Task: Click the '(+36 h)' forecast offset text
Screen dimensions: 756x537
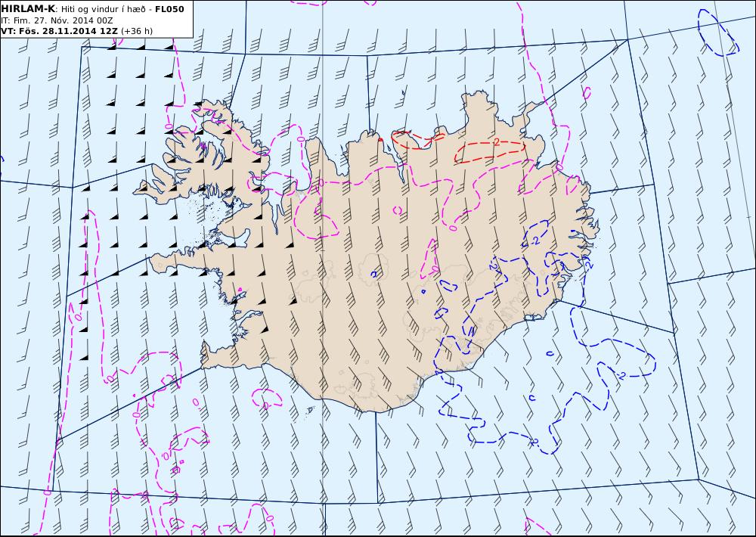Action: point(137,31)
